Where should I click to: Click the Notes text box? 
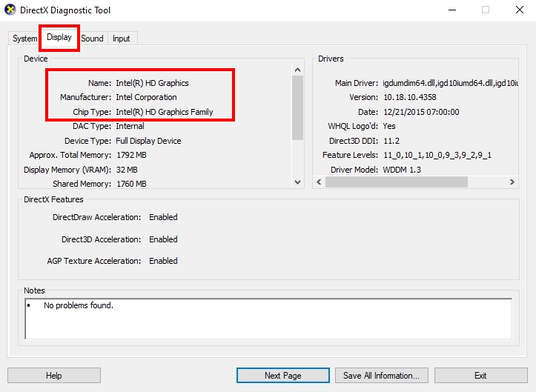pyautogui.click(x=268, y=319)
